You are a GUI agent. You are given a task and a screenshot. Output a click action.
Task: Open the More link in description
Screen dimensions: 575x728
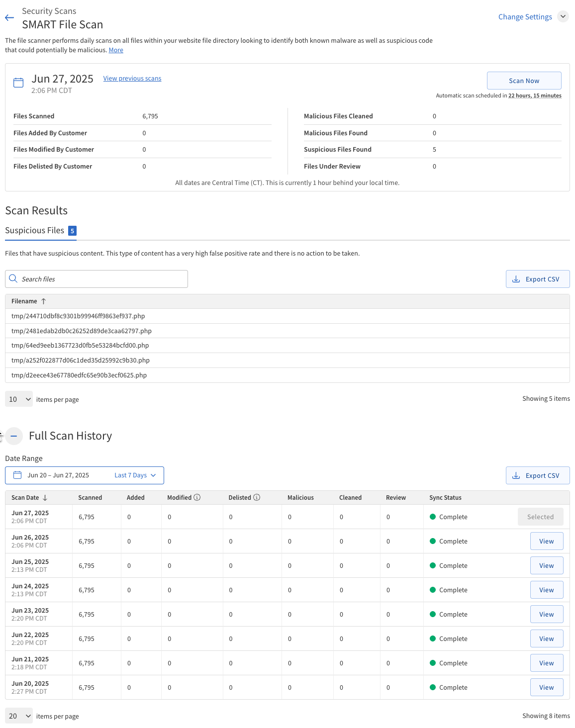click(x=116, y=50)
